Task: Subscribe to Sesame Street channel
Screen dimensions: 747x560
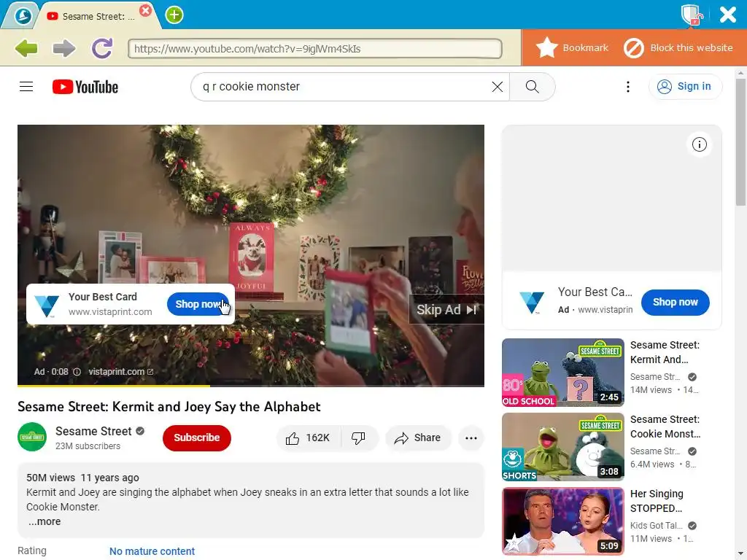Action: tap(197, 437)
